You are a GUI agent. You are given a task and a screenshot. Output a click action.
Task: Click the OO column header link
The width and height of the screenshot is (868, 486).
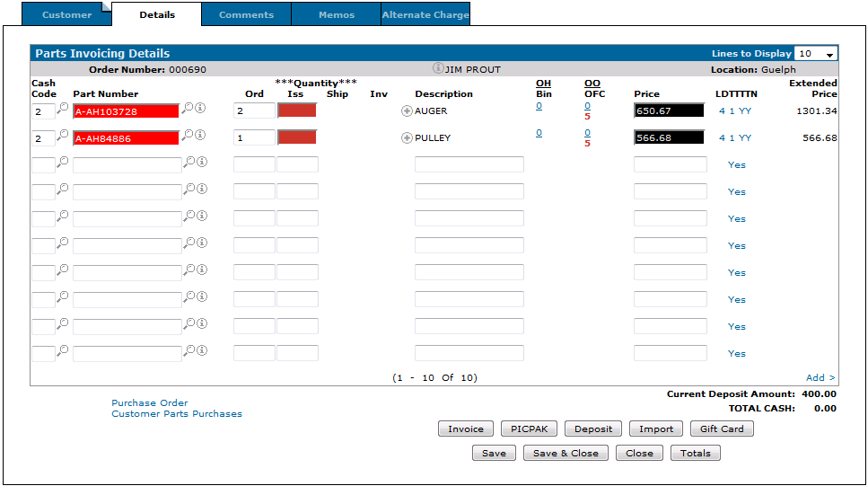(x=592, y=84)
